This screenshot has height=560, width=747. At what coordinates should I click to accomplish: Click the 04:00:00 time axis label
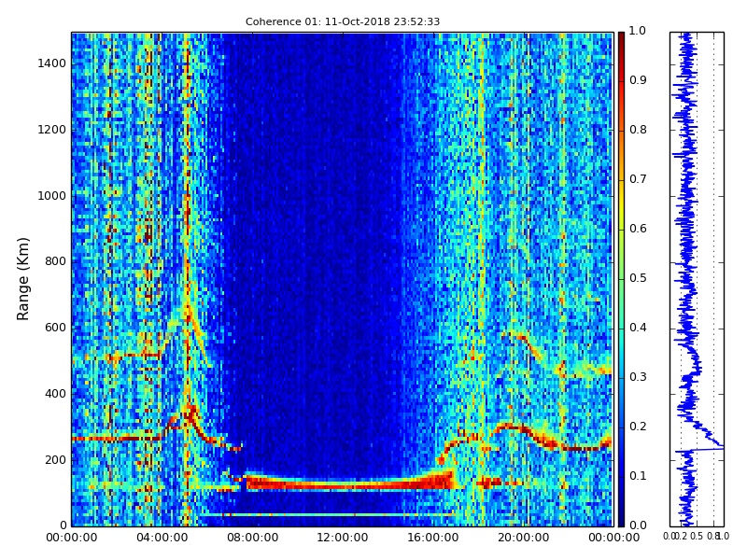[162, 538]
